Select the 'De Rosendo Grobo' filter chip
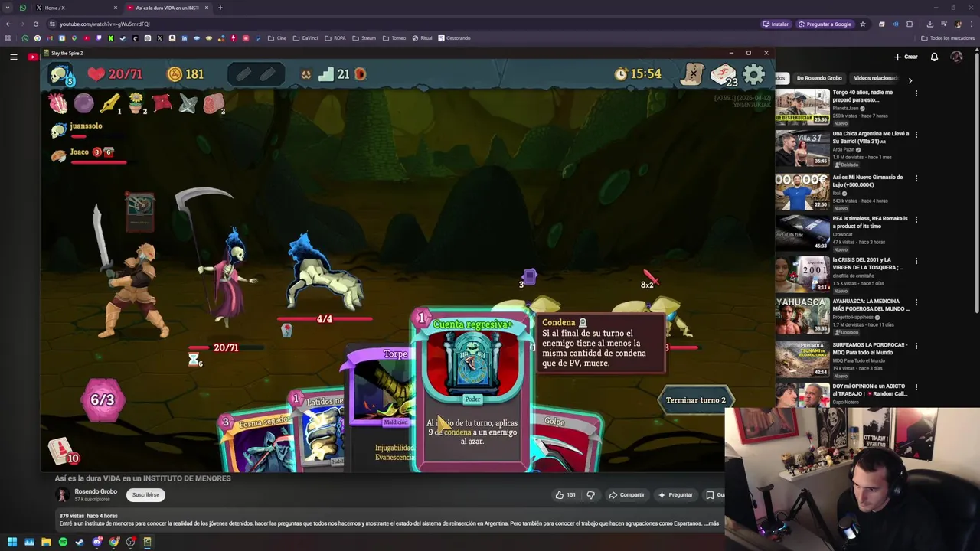980x551 pixels. click(x=819, y=78)
